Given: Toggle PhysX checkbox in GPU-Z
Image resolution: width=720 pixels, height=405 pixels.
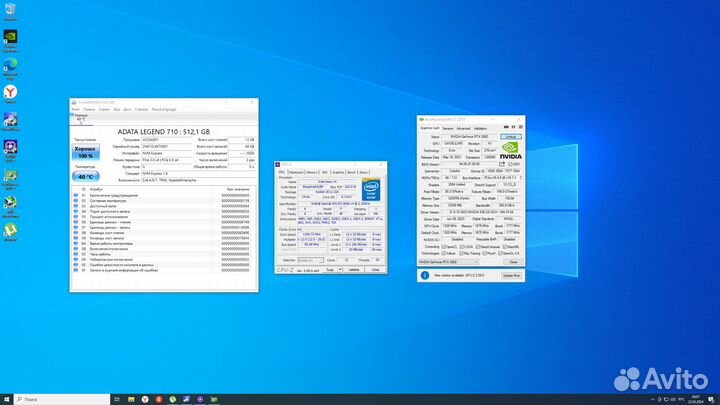Looking at the screenshot, I should click(x=484, y=253).
